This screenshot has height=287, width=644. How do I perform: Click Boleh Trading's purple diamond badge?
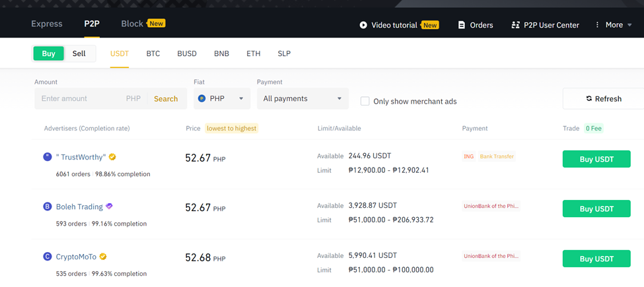pos(109,207)
